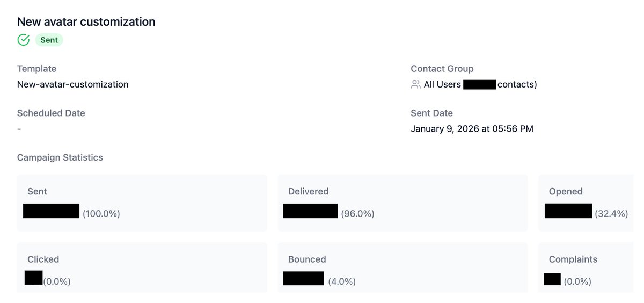Select the New avatar customization title
Viewport: 644px width, 303px height.
[x=86, y=22]
